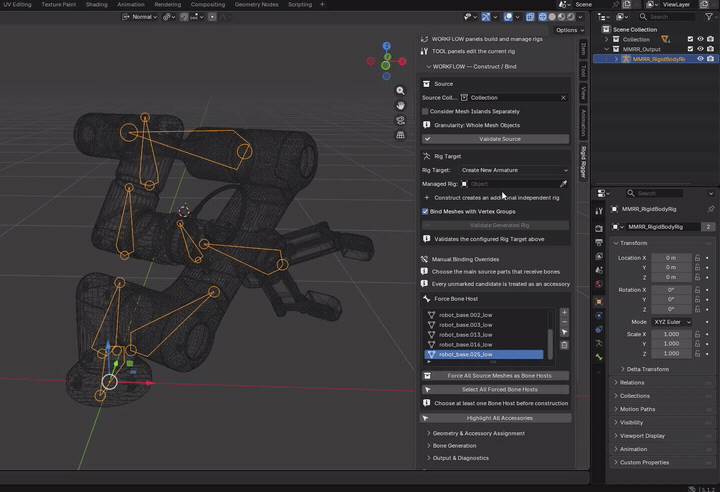Open the Object Constraints tab icon
720x492 pixels.
tap(599, 329)
